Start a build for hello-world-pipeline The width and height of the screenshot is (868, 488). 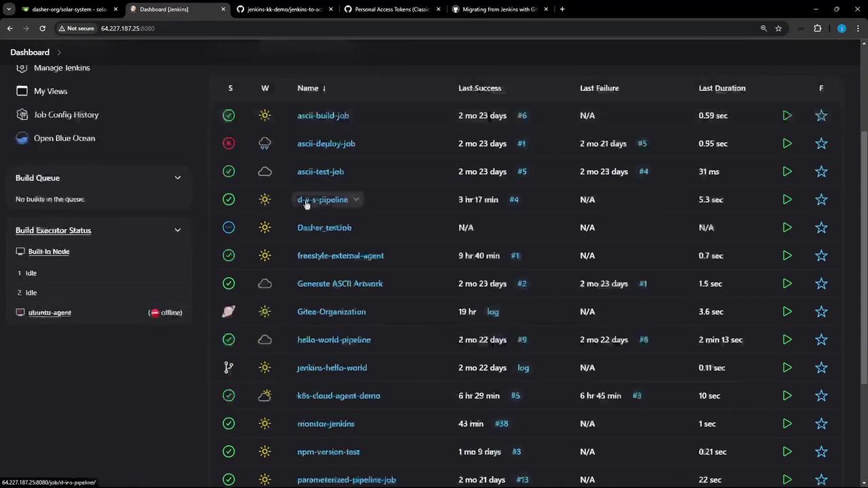click(787, 340)
